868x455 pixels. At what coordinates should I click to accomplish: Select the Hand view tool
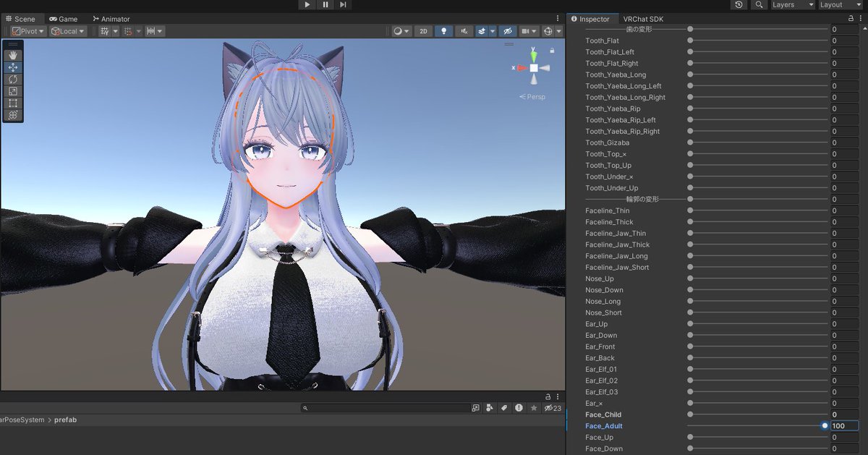click(13, 55)
